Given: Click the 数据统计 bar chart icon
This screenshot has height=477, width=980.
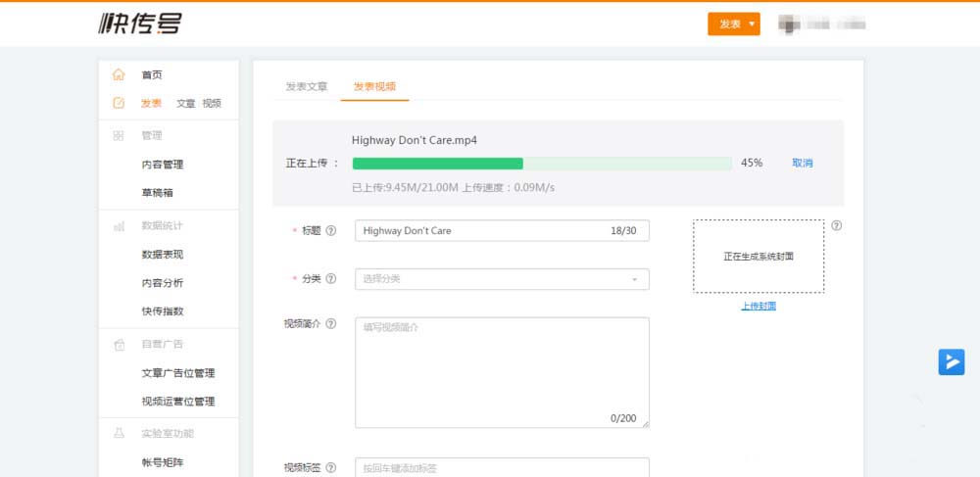Looking at the screenshot, I should (x=119, y=226).
